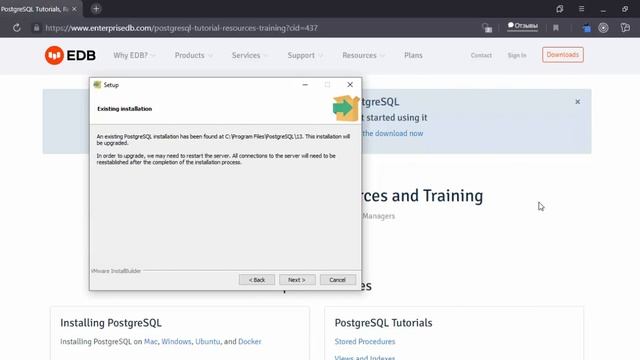The image size is (640, 360).
Task: Dismiss the blue PostgreSQL banner
Action: coord(578,102)
